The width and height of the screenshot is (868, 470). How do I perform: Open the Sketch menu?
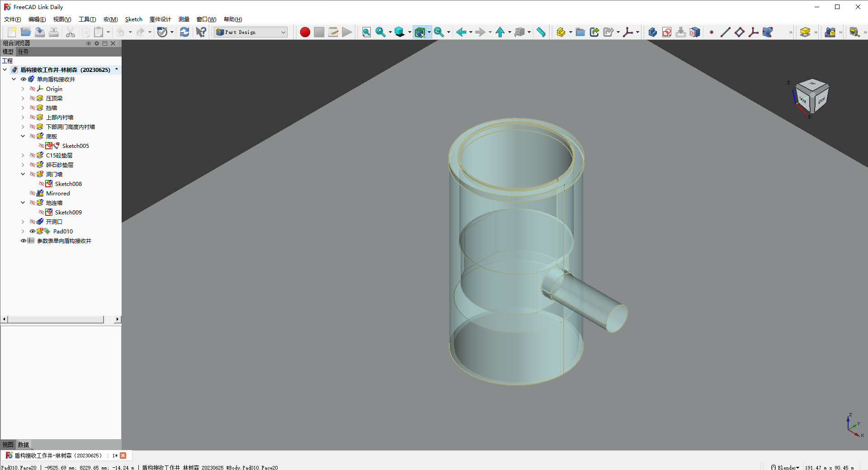click(133, 19)
